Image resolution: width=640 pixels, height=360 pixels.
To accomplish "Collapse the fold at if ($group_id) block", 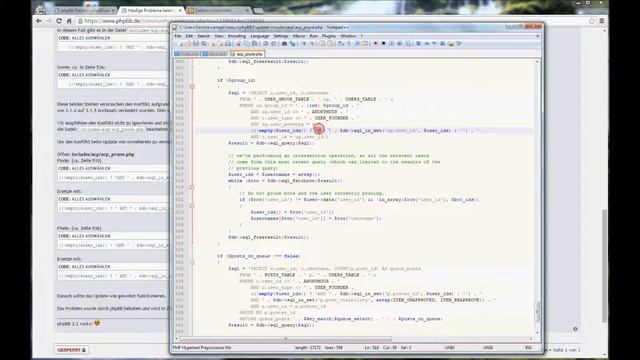I will 192,87.
